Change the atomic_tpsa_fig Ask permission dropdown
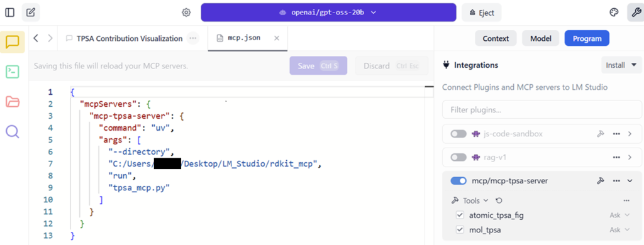This screenshot has height=245, width=644. [619, 215]
